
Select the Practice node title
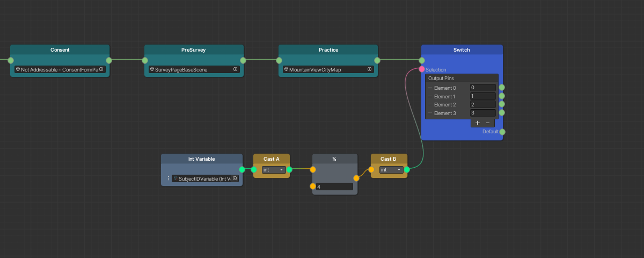[328, 50]
